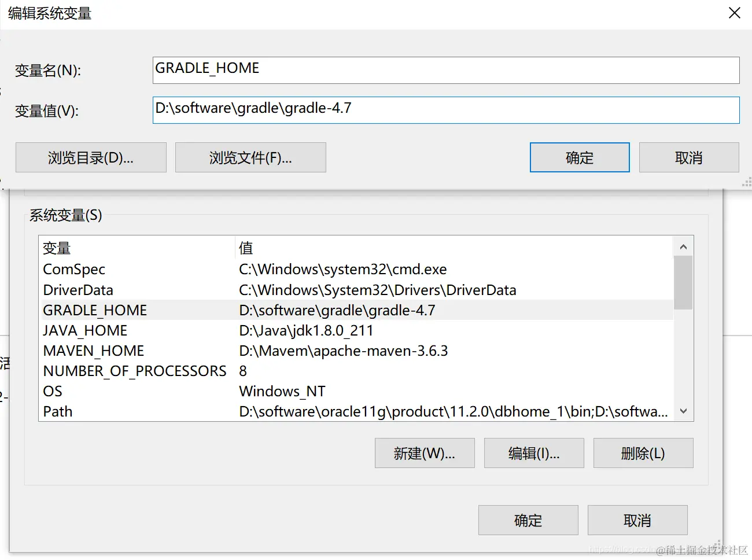Select the DriverData variable row
The width and height of the screenshot is (752, 560).
tap(356, 290)
